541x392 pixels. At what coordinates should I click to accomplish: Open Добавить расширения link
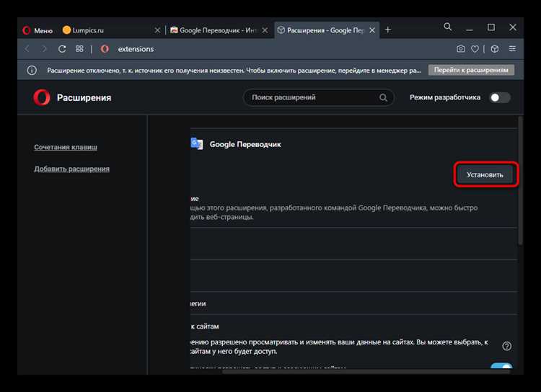click(71, 169)
